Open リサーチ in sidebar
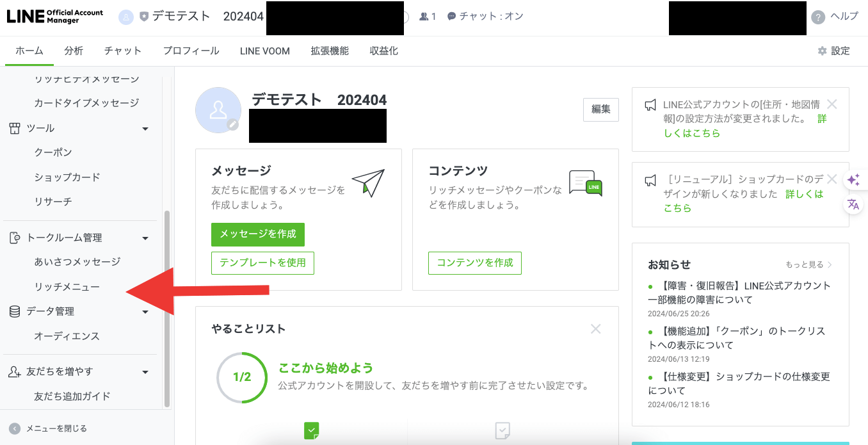The width and height of the screenshot is (868, 445). [53, 201]
